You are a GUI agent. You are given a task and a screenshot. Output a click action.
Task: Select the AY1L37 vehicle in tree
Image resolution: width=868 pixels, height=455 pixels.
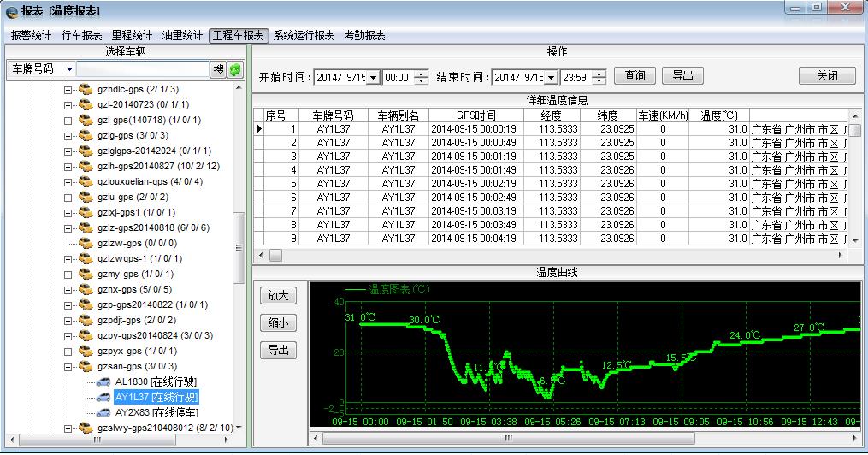pos(156,397)
